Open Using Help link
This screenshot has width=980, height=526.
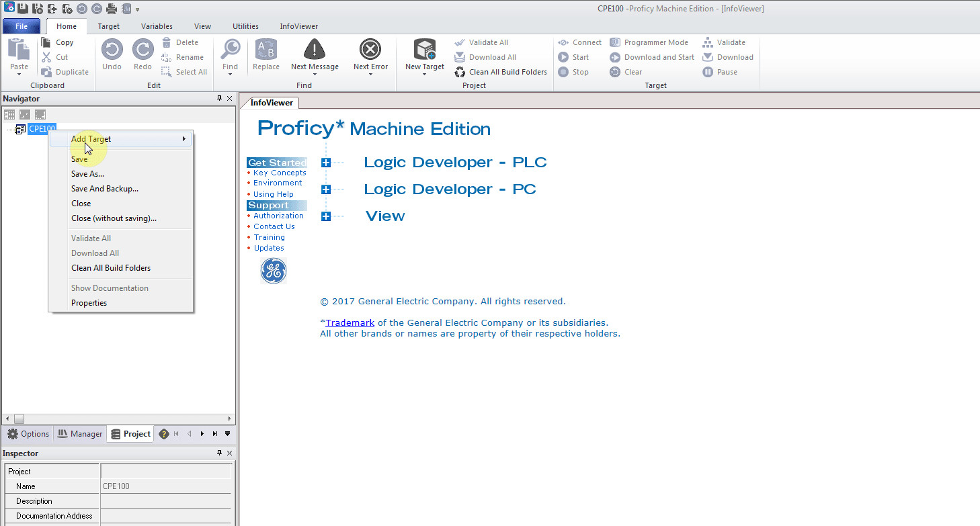tap(274, 194)
